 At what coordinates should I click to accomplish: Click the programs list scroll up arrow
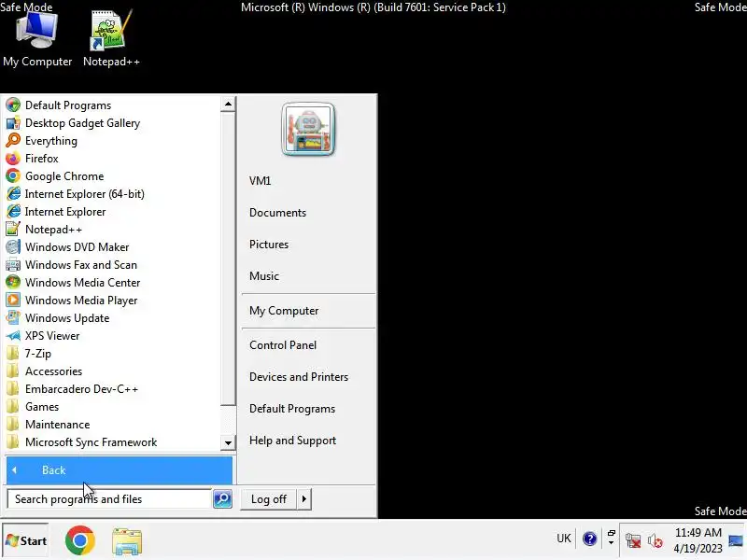(228, 105)
